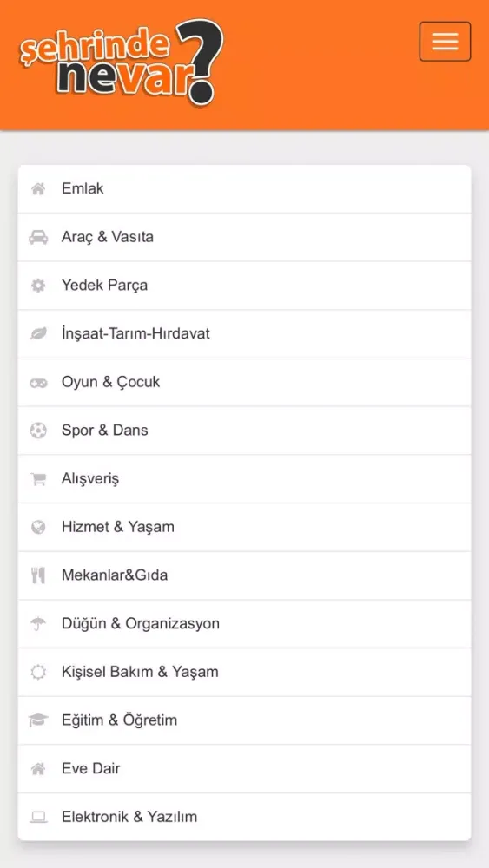This screenshot has height=868, width=489.
Task: Click the gear icon for Yedek Parça
Action: point(38,286)
